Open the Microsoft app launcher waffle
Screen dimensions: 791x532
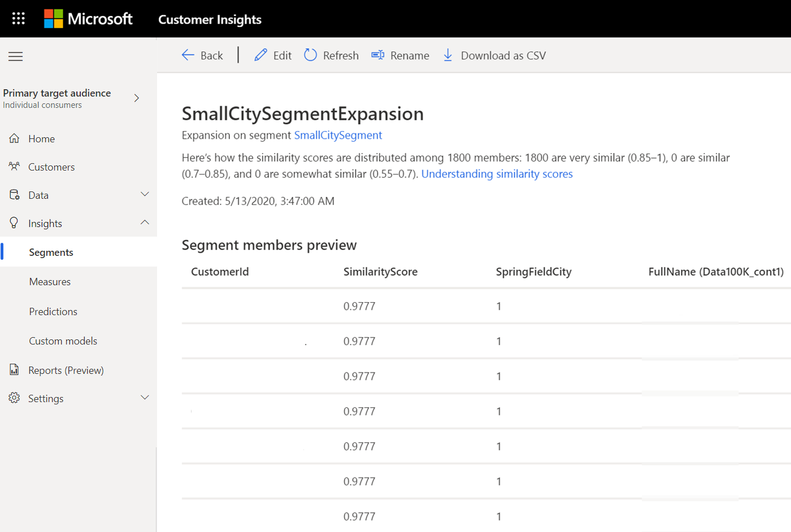[18, 18]
